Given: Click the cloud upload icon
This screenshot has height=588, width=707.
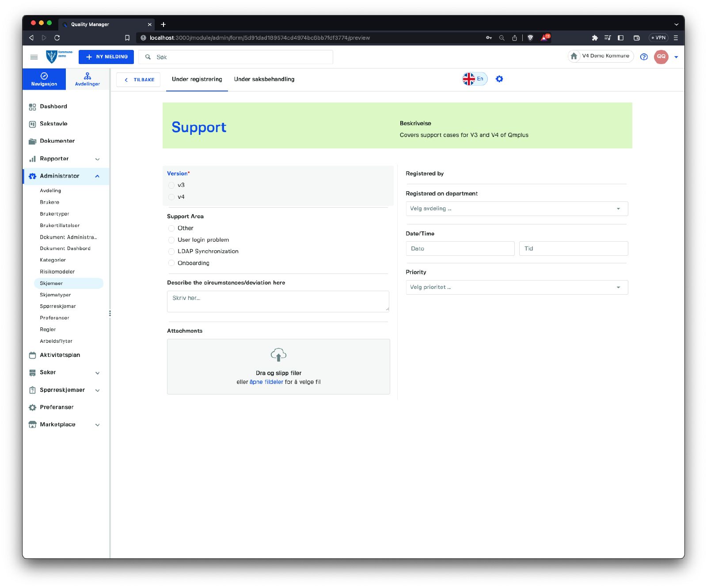Looking at the screenshot, I should coord(278,355).
